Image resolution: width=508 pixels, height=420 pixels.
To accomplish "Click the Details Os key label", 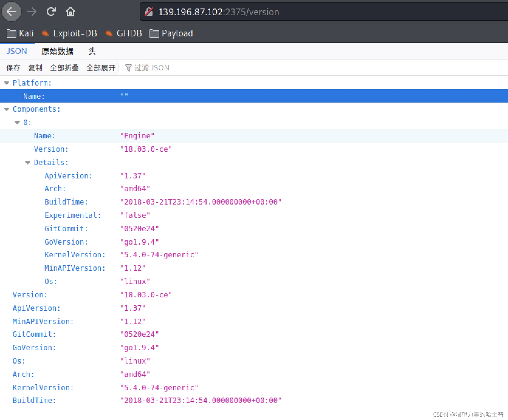I will 51,281.
